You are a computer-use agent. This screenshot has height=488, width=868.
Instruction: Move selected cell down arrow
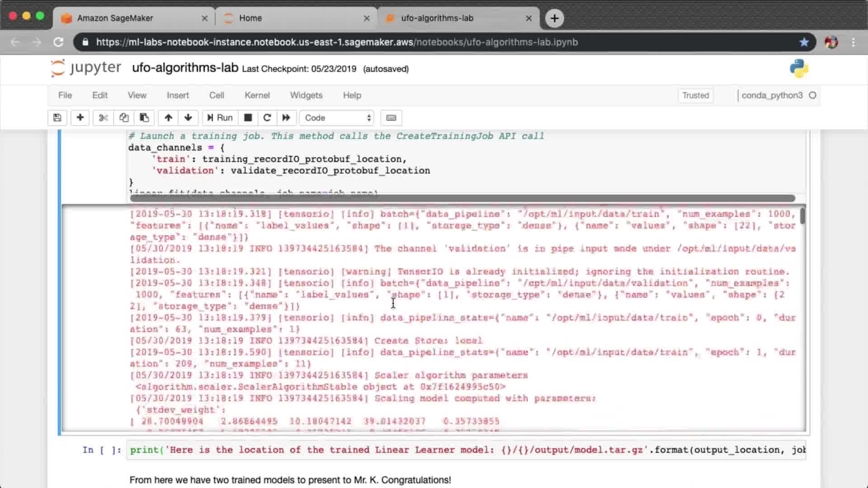point(188,118)
